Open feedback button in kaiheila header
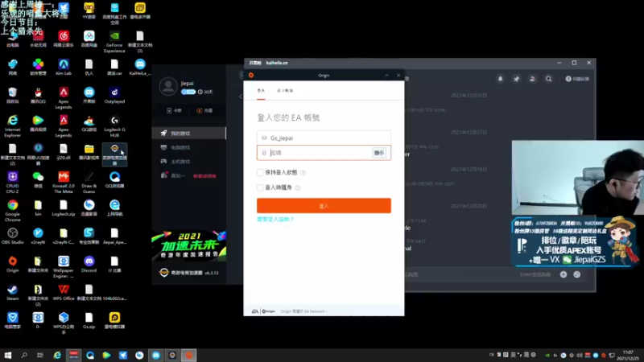This screenshot has width=644, height=362. [577, 79]
